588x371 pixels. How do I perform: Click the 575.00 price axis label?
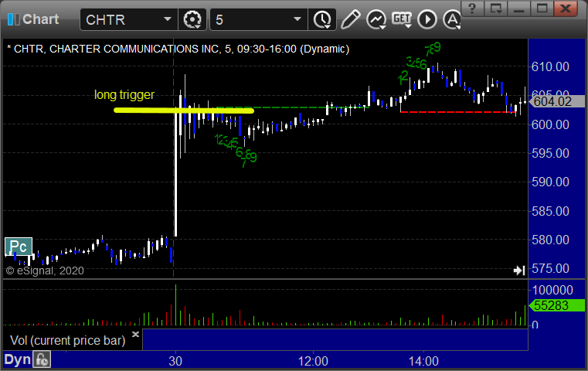pyautogui.click(x=550, y=269)
